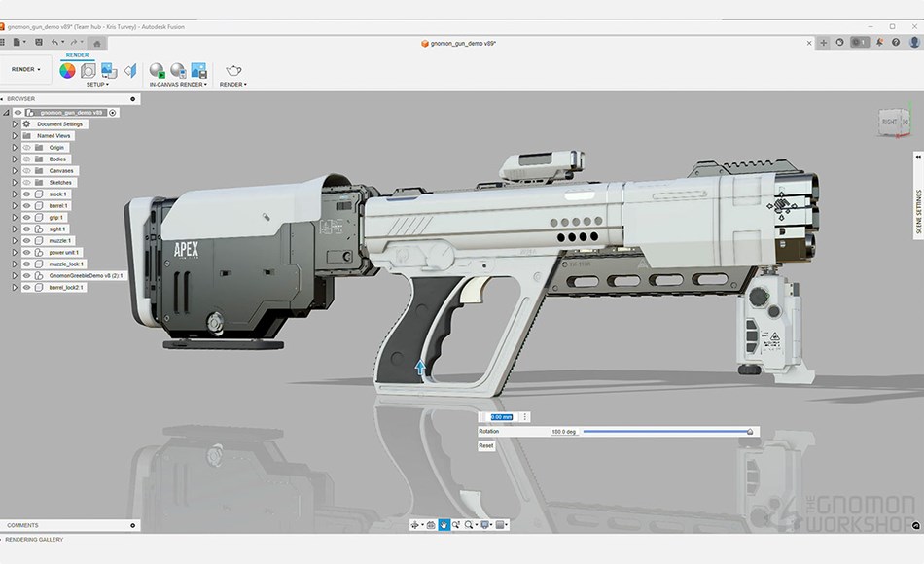Viewport: 924px width, 564px height.
Task: Open the SETUP menu label dropdown
Action: click(x=97, y=85)
